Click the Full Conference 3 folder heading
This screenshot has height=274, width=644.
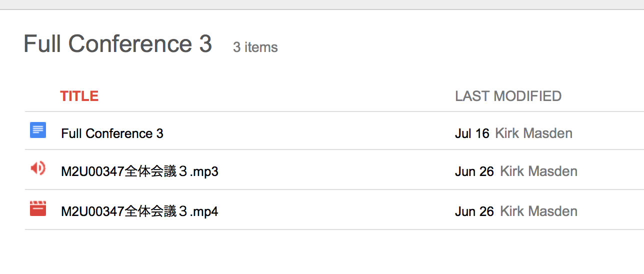[x=118, y=44]
